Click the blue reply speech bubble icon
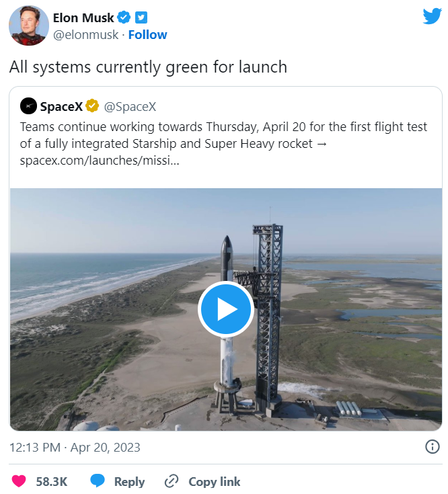448x494 pixels. click(98, 481)
